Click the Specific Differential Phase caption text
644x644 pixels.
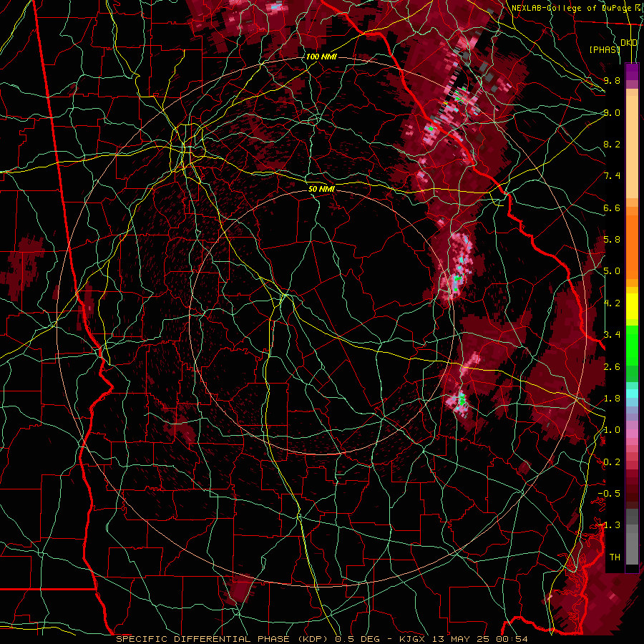(x=321, y=639)
